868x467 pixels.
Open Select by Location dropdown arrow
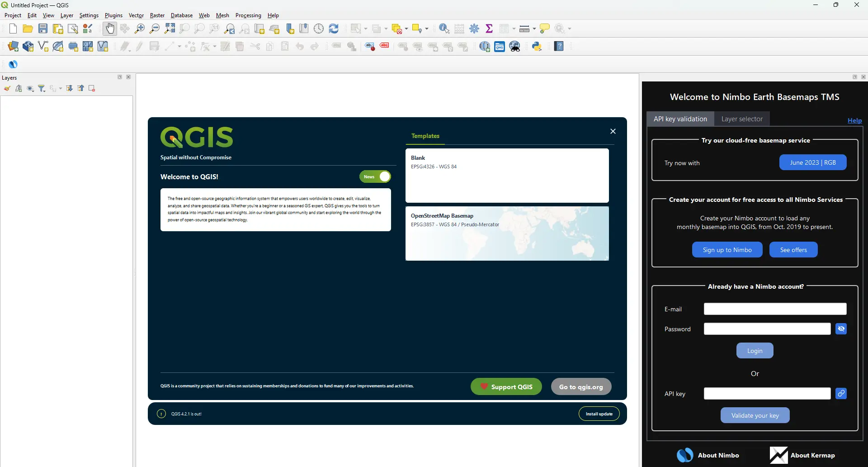427,29
